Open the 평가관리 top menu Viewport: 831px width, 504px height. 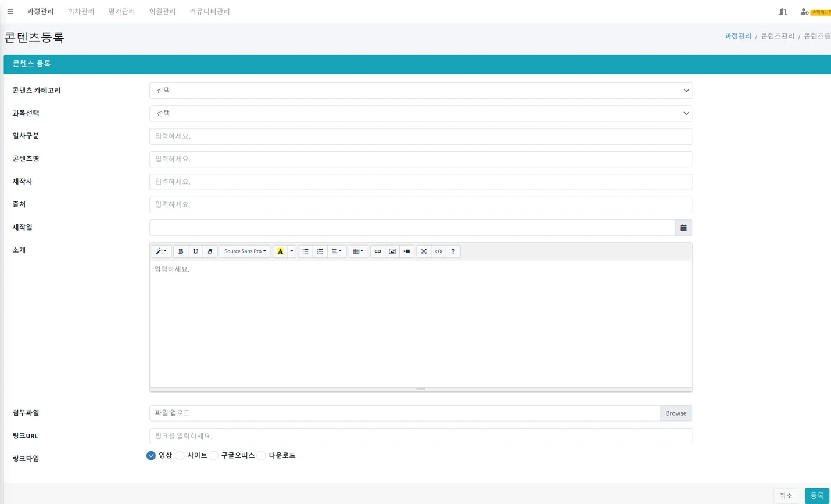coord(121,12)
